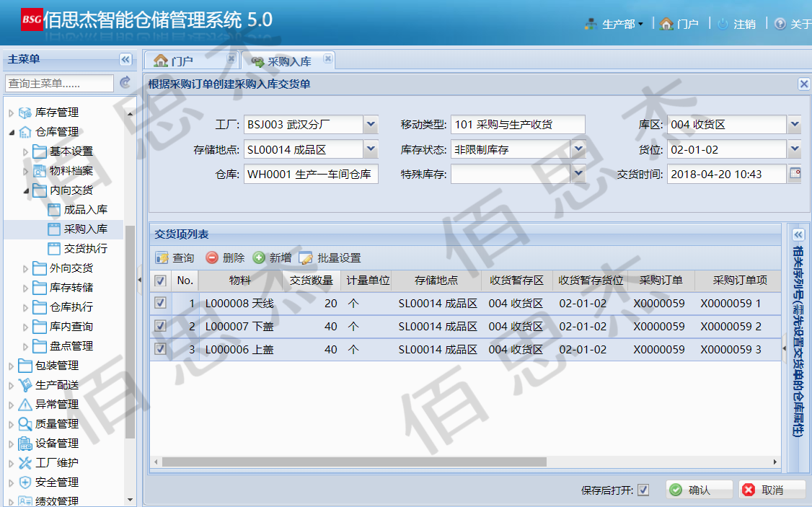Focus the 查询主菜单 search field

tap(59, 83)
